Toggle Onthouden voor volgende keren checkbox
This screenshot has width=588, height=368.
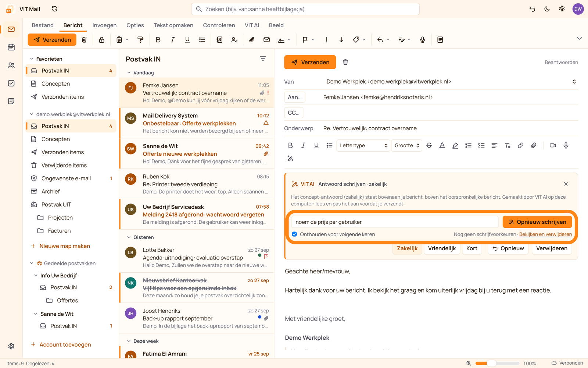(x=294, y=234)
